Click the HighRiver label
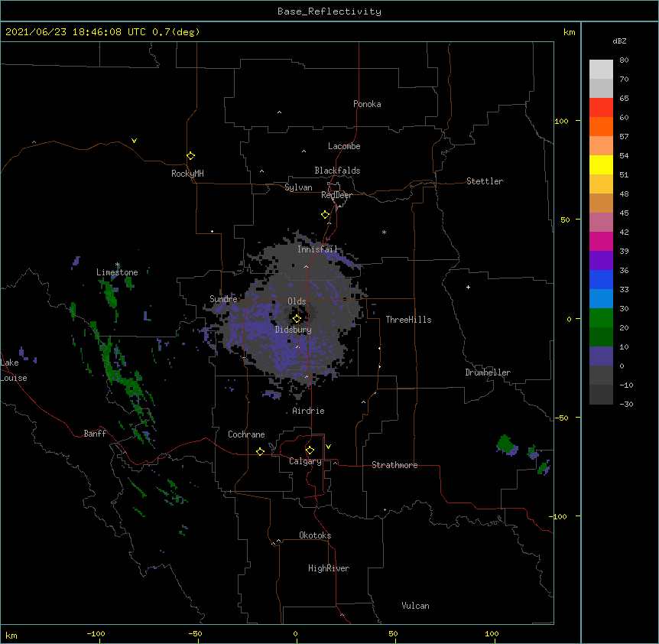Image resolution: width=659 pixels, height=644 pixels. (329, 568)
